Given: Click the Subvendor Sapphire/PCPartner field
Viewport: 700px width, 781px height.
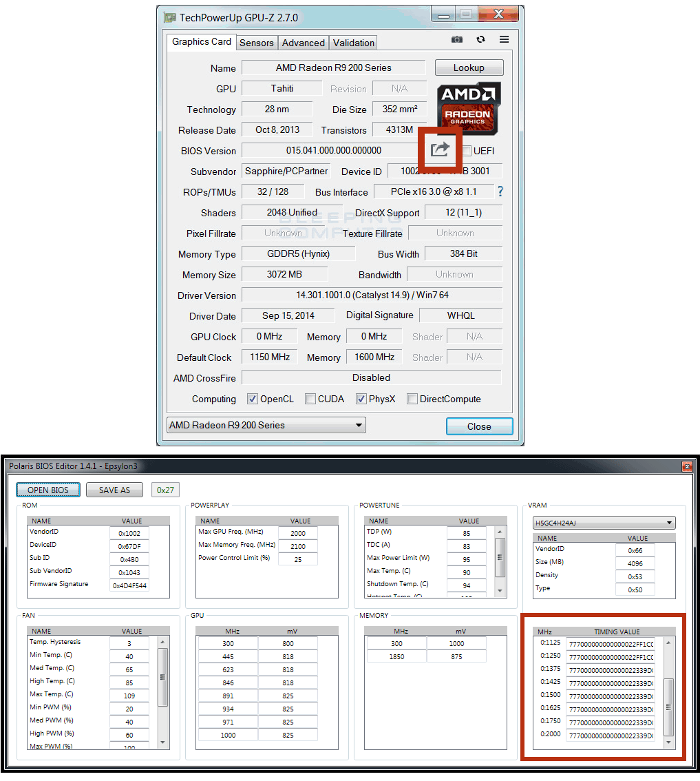Looking at the screenshot, I should 286,171.
